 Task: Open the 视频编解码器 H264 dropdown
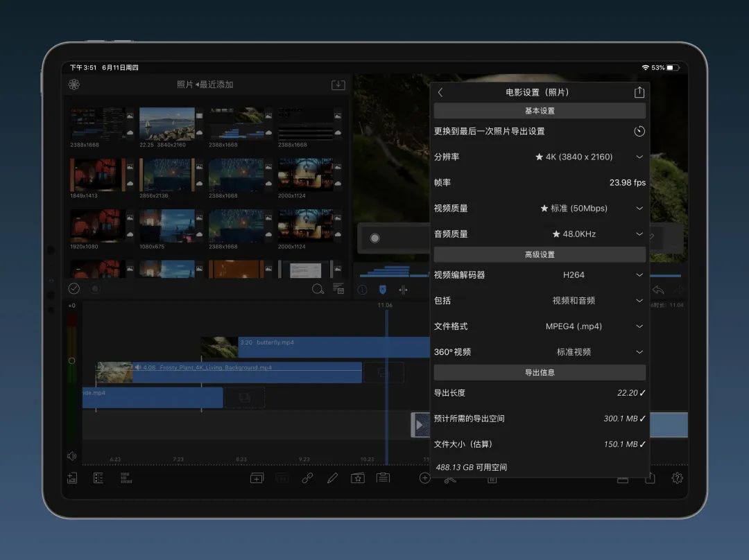tap(639, 275)
